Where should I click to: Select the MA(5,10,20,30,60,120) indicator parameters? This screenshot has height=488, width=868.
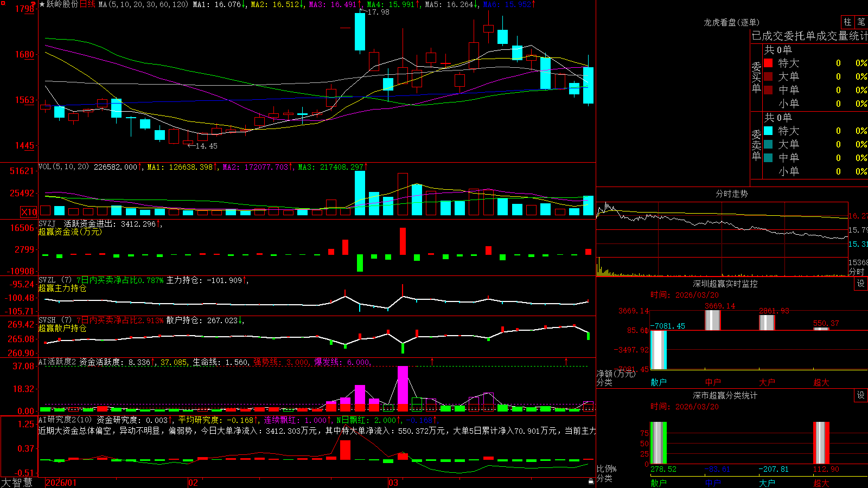[143, 4]
